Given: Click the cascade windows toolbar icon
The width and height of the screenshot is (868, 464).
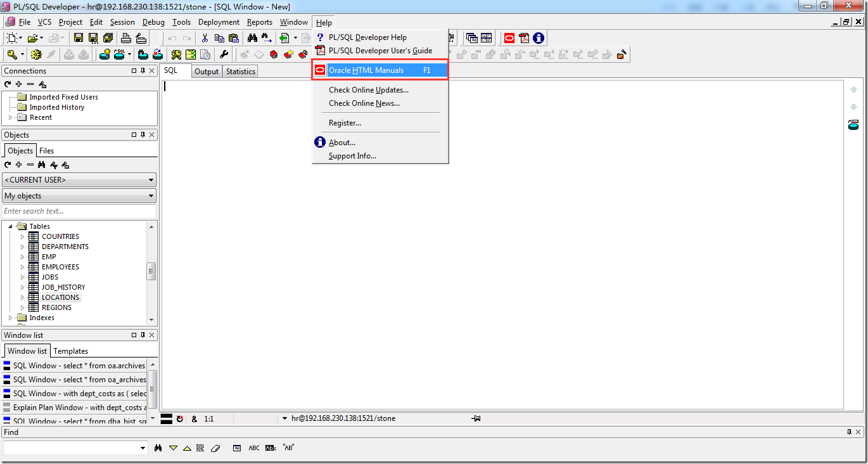Looking at the screenshot, I should (472, 39).
